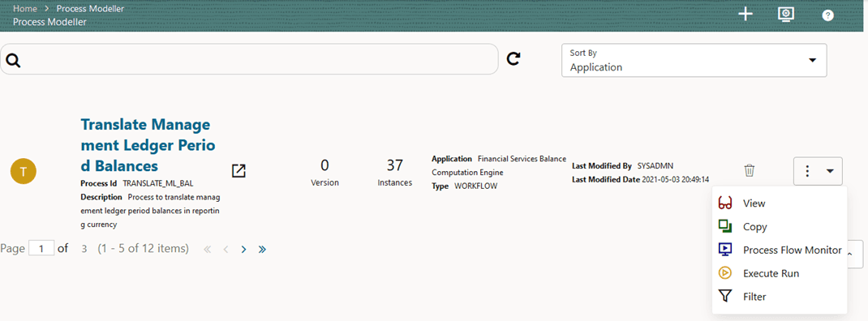Click the refresh icon beside search
The width and height of the screenshot is (868, 321).
coord(513,58)
